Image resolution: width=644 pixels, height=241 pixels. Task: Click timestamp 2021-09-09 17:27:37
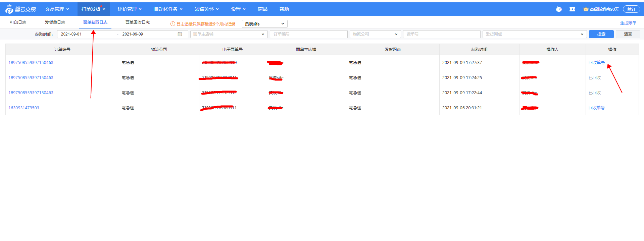pyautogui.click(x=462, y=63)
